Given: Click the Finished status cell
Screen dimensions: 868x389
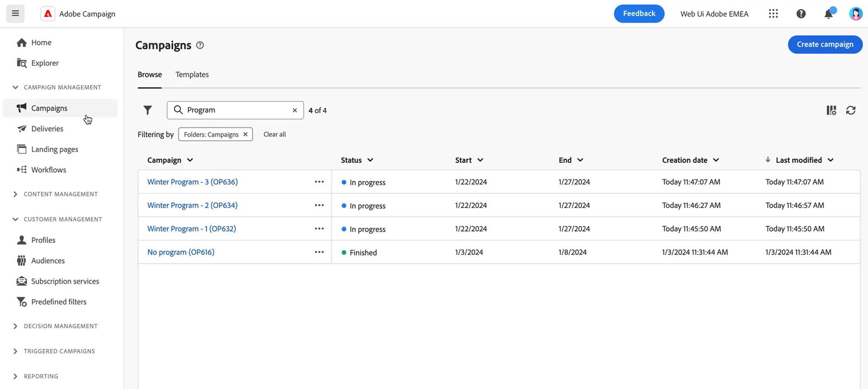Looking at the screenshot, I should coord(359,252).
